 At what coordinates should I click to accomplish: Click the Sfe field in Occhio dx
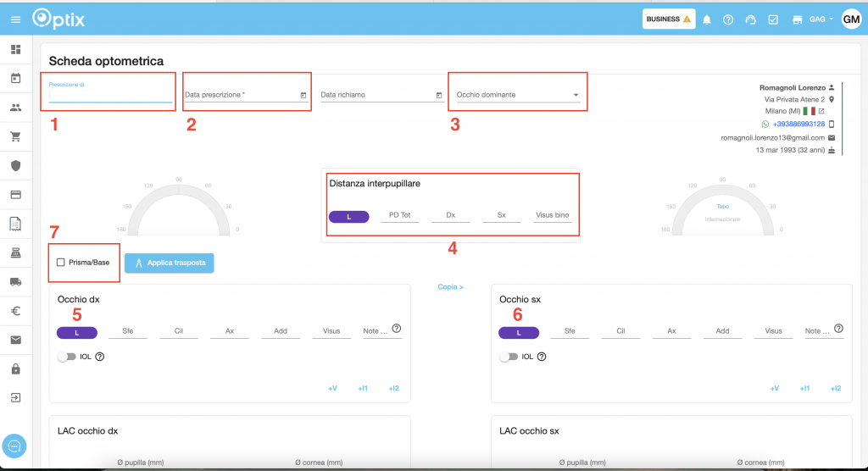127,331
